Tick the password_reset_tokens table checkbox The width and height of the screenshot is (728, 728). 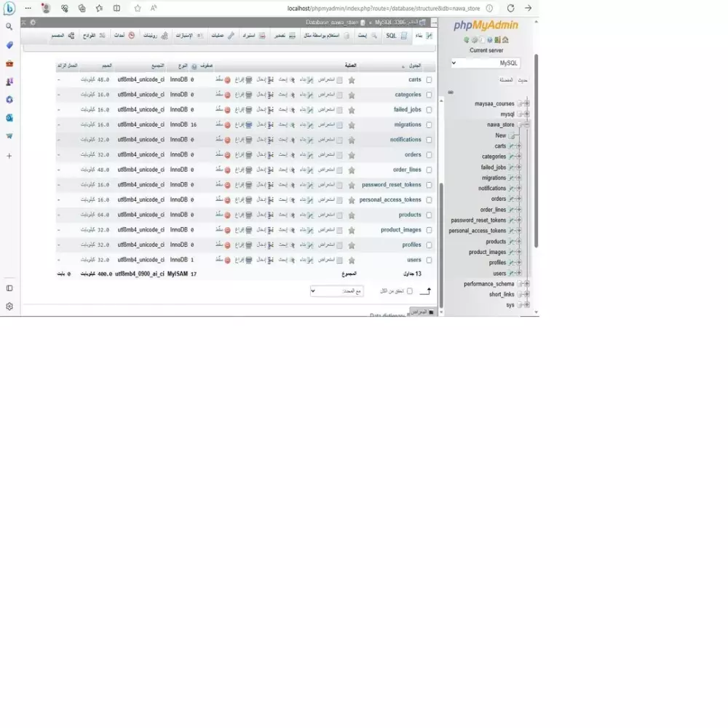pyautogui.click(x=429, y=185)
